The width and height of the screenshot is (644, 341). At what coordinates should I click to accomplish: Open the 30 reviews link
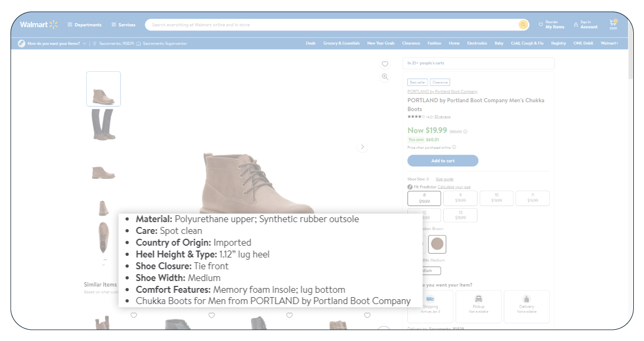pos(442,117)
